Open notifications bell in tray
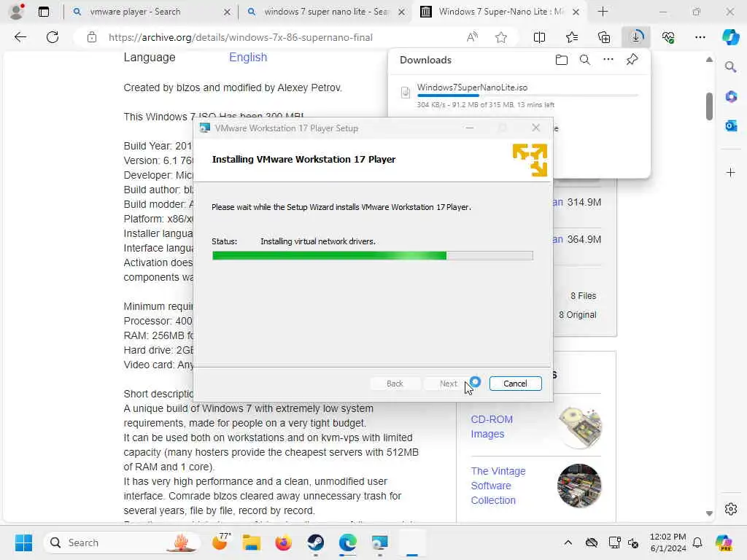Image resolution: width=747 pixels, height=560 pixels. (x=697, y=542)
